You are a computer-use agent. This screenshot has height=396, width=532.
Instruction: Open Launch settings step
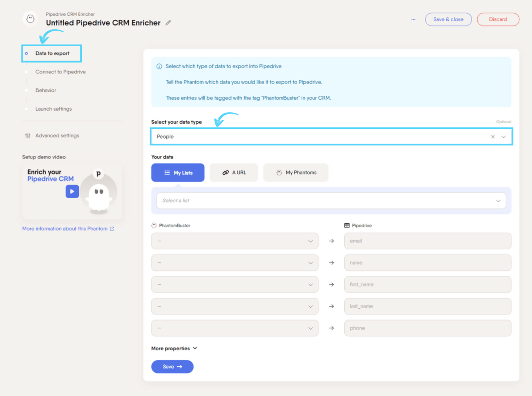[x=54, y=109]
